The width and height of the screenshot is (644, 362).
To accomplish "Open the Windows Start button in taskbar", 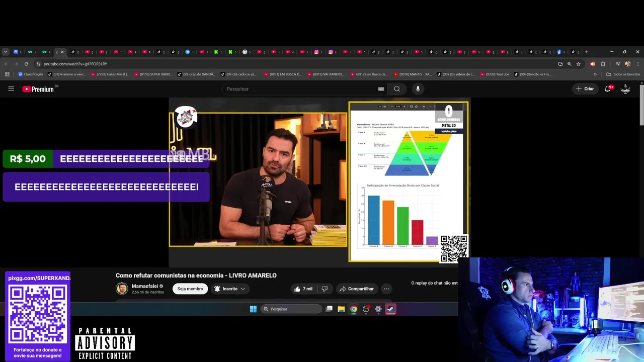I will point(253,309).
